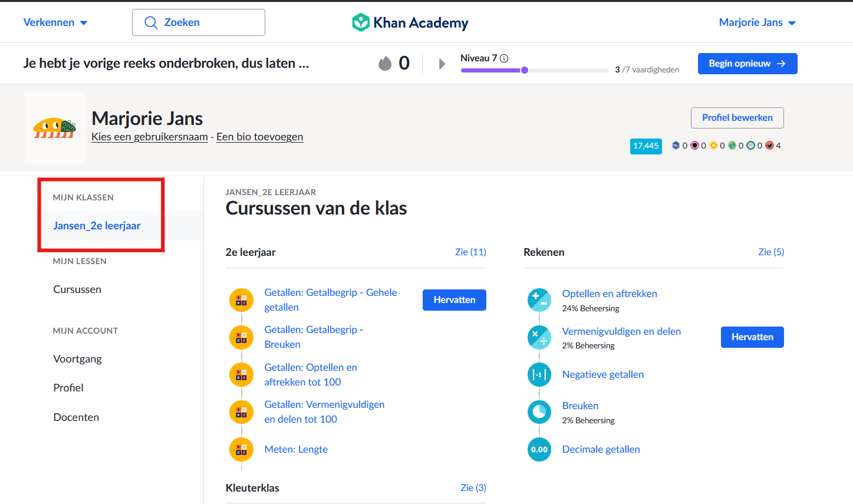Click '24% Beheersing' under Optellen en aftrekken
Screen dimensions: 853x504
coord(591,308)
